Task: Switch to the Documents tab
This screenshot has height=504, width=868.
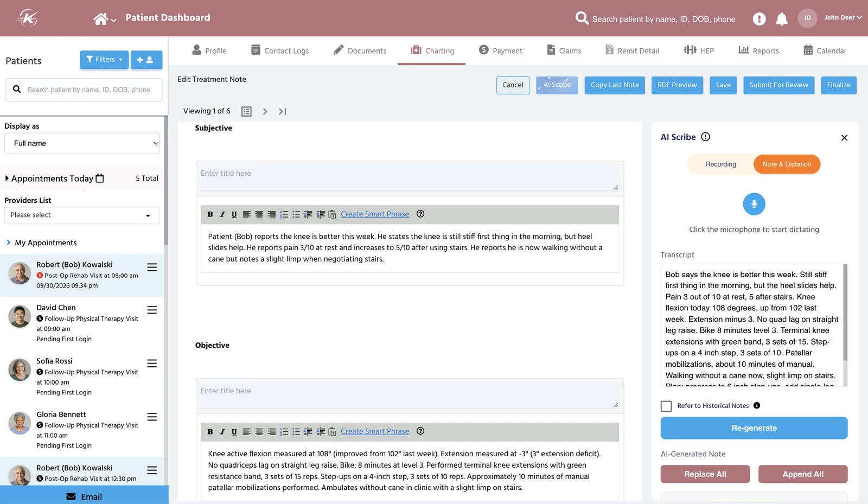Action: coord(360,50)
